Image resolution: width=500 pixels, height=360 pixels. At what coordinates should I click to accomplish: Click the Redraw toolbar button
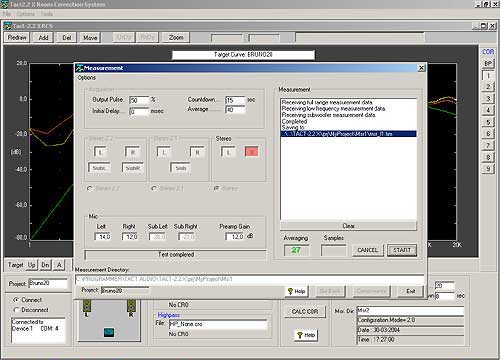17,37
